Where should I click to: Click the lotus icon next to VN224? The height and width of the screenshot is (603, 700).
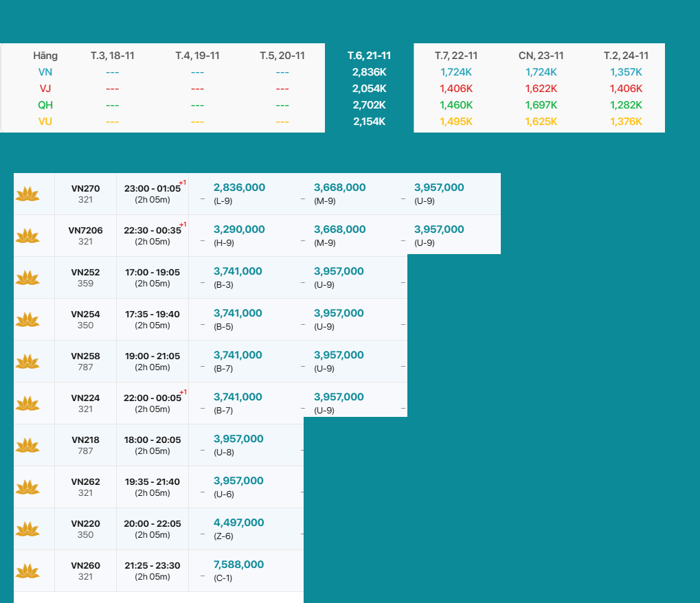click(27, 404)
